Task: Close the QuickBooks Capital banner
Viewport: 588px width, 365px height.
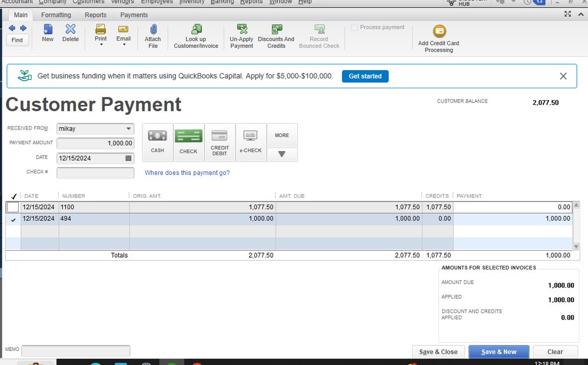Action: pos(563,76)
